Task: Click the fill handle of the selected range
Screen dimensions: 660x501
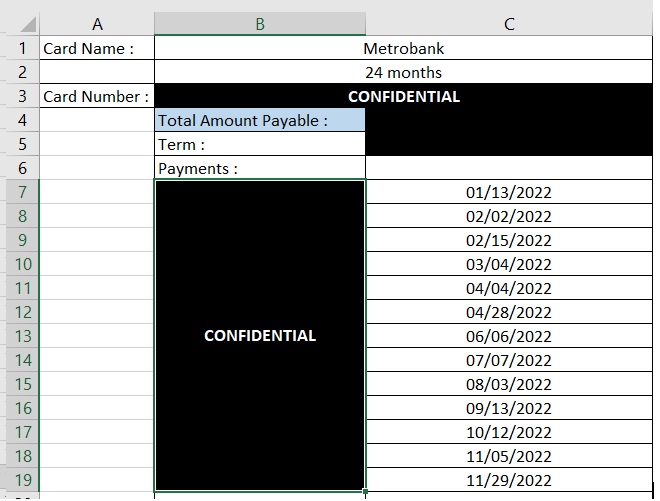Action: click(x=365, y=491)
